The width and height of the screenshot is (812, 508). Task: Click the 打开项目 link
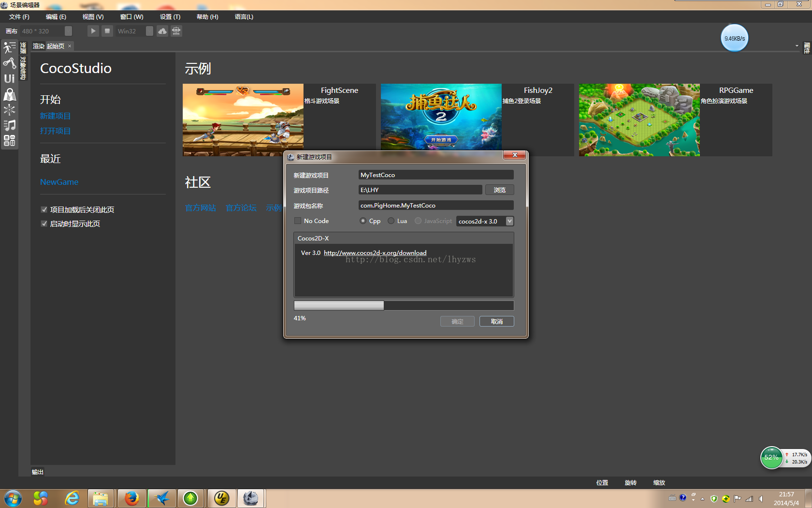pos(55,131)
